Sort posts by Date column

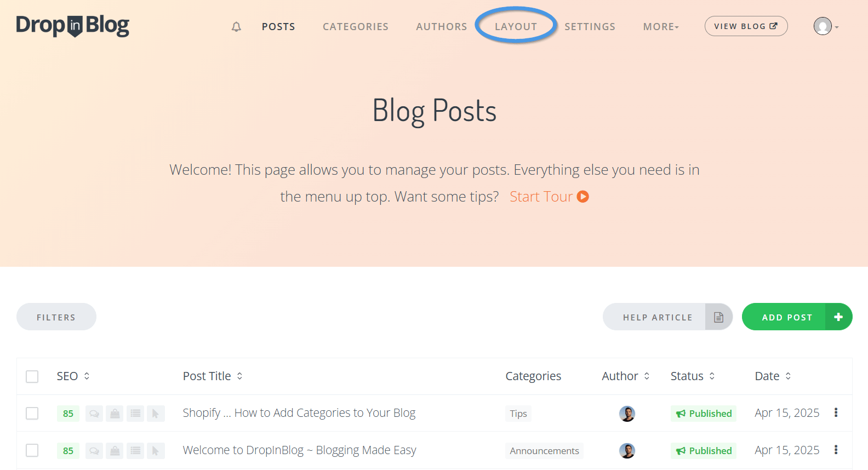coord(773,376)
